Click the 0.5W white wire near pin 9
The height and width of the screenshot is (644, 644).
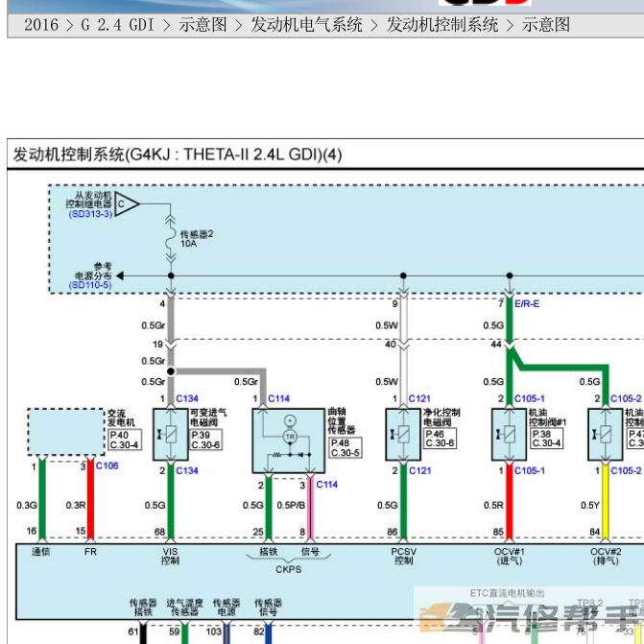pyautogui.click(x=403, y=321)
